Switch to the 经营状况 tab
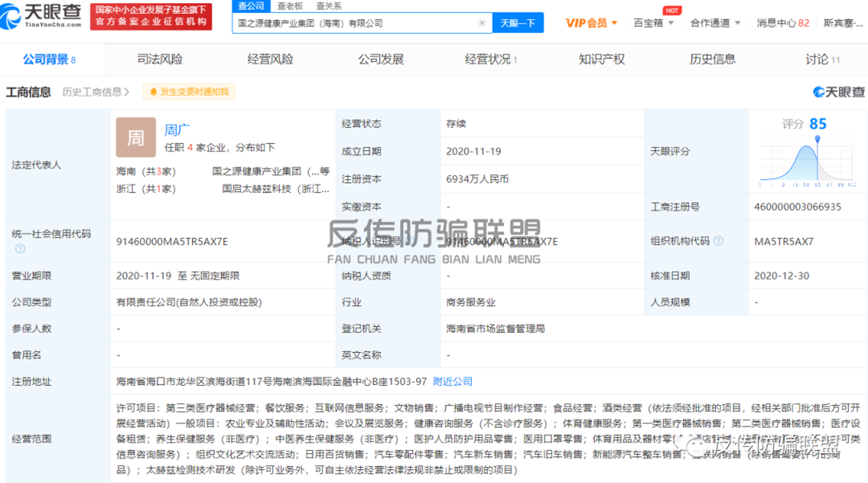The height and width of the screenshot is (483, 868). coord(491,59)
